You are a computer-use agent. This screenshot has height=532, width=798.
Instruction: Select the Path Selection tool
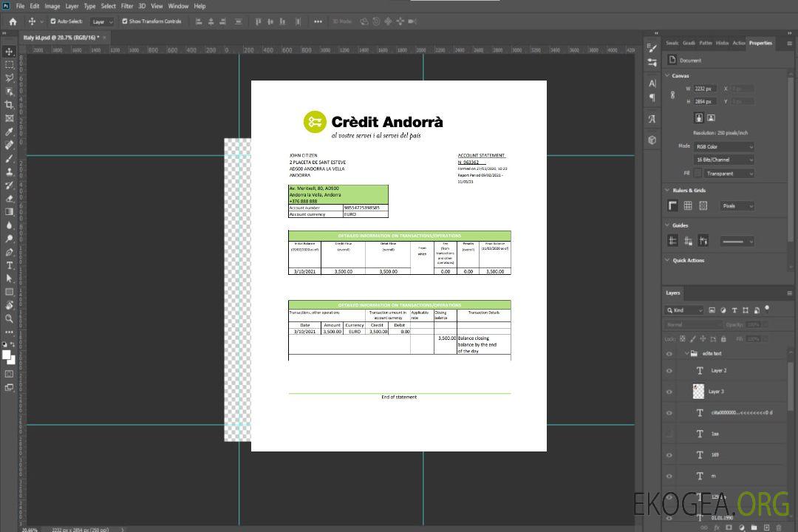tap(9, 279)
